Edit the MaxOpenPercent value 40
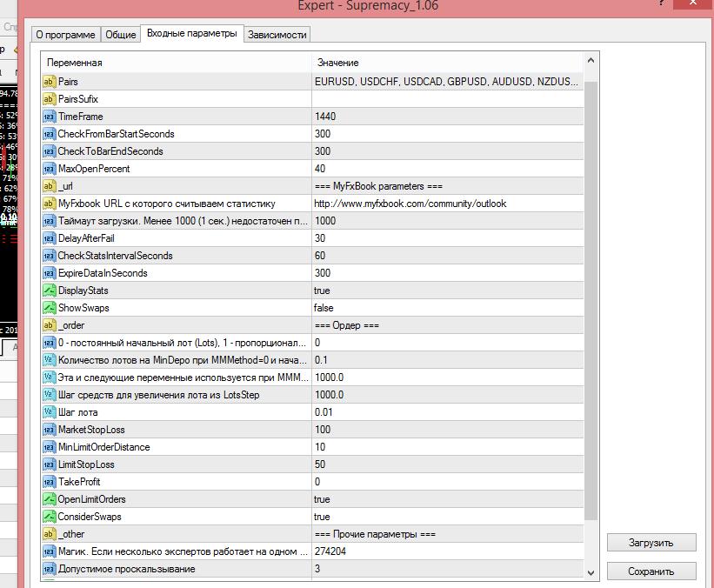The height and width of the screenshot is (588, 714). pos(448,169)
